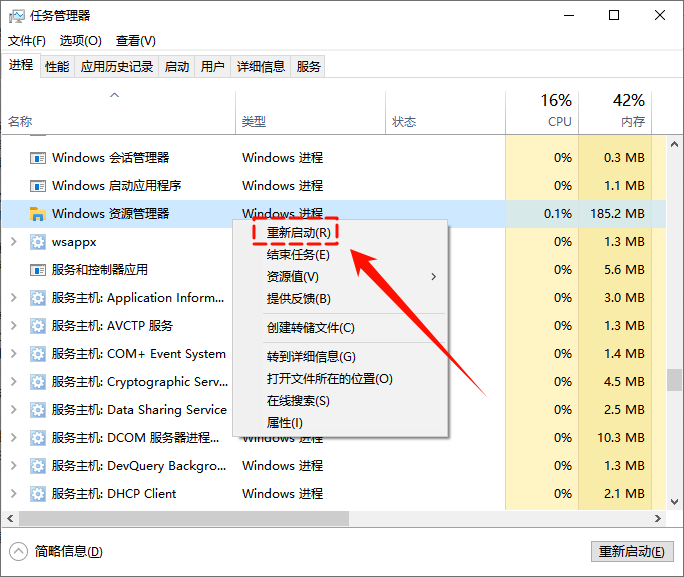Click the horizontal scrollbar thumb

pos(184,519)
